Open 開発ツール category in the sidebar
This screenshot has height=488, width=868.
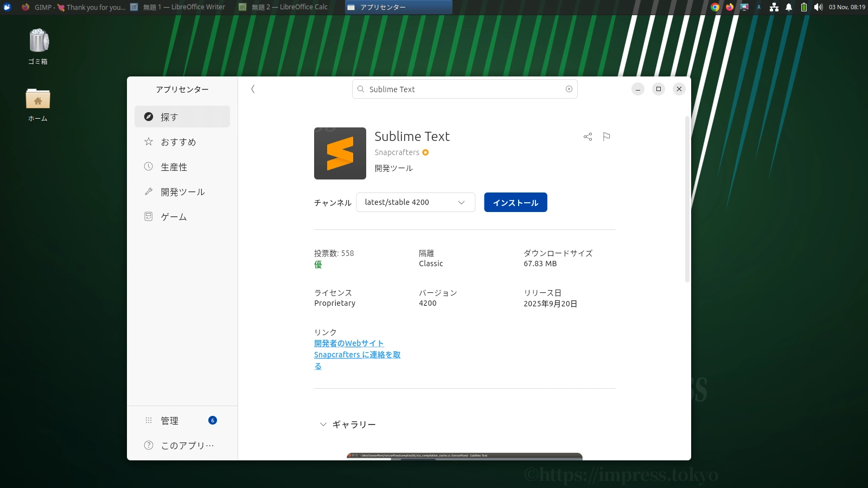coord(182,191)
